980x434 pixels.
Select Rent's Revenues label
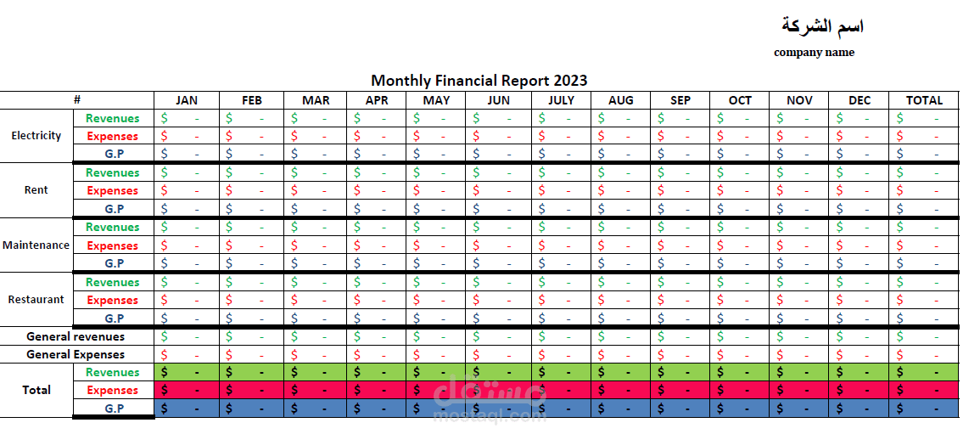[113, 172]
